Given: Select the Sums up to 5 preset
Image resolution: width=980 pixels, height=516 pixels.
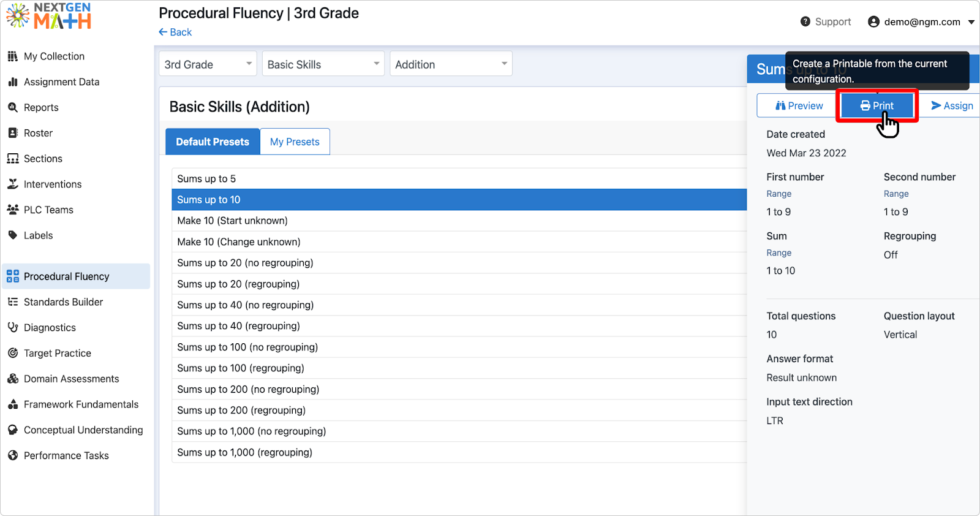Looking at the screenshot, I should point(459,178).
